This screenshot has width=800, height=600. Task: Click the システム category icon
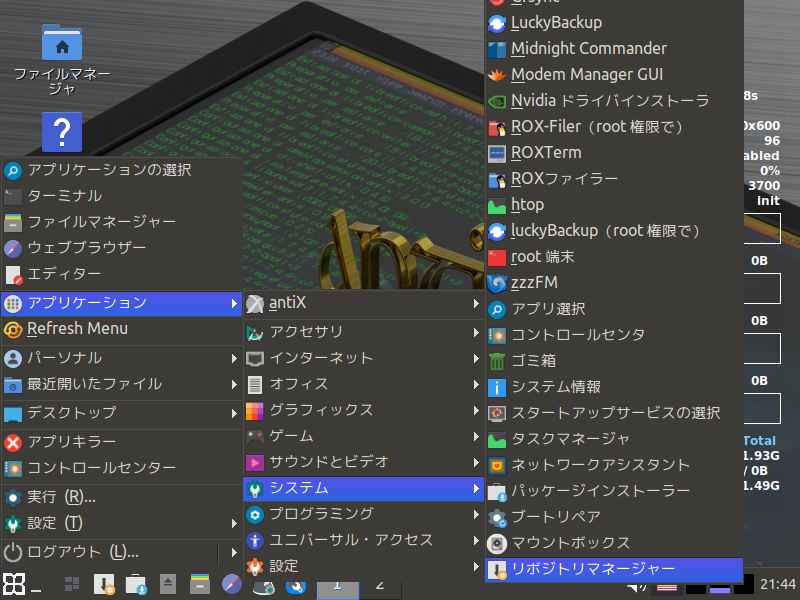click(255, 489)
